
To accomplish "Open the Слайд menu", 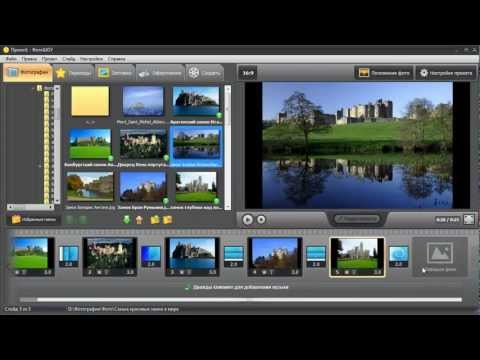I will pyautogui.click(x=69, y=59).
